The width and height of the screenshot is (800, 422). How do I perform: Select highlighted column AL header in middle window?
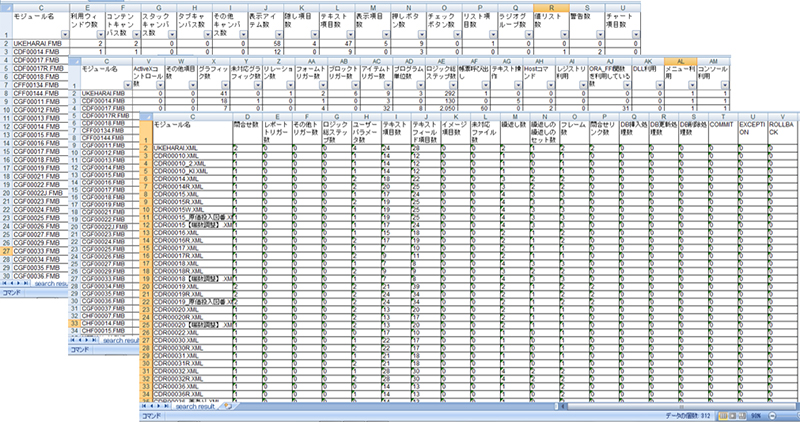coord(680,61)
